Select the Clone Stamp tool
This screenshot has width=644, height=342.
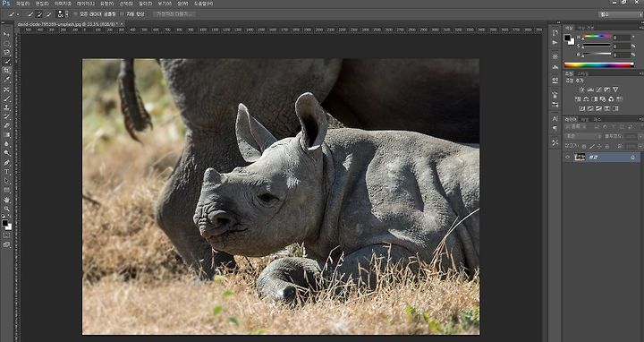click(6, 107)
